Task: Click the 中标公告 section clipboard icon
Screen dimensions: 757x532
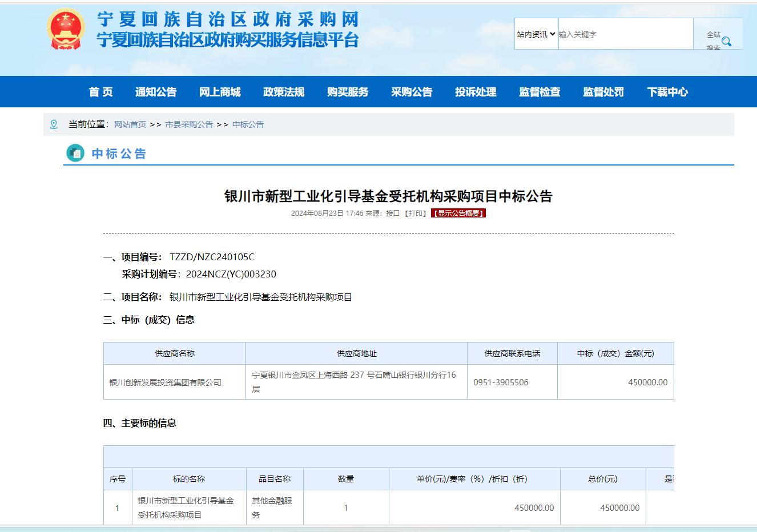Action: (75, 153)
